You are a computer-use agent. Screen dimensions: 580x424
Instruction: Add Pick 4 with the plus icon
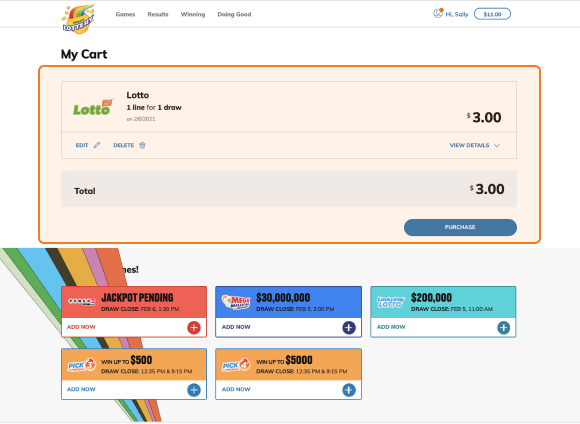point(349,390)
